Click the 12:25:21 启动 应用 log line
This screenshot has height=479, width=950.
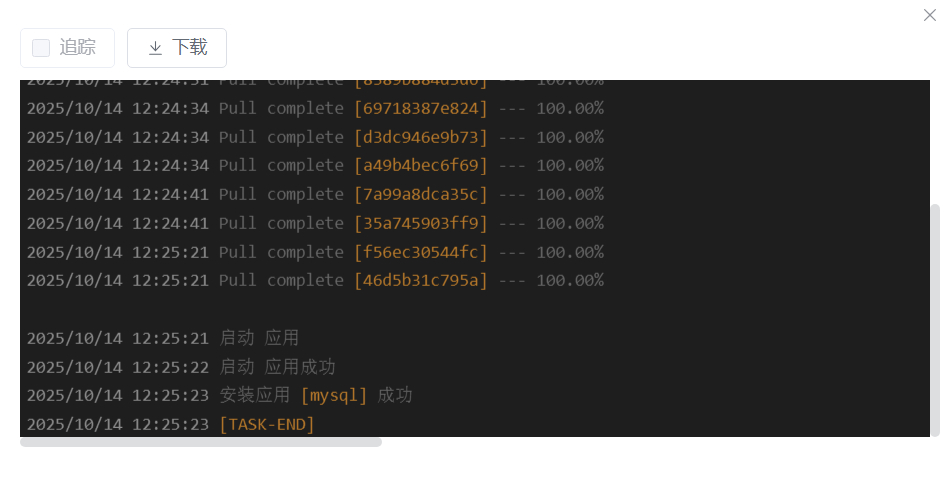(x=162, y=338)
